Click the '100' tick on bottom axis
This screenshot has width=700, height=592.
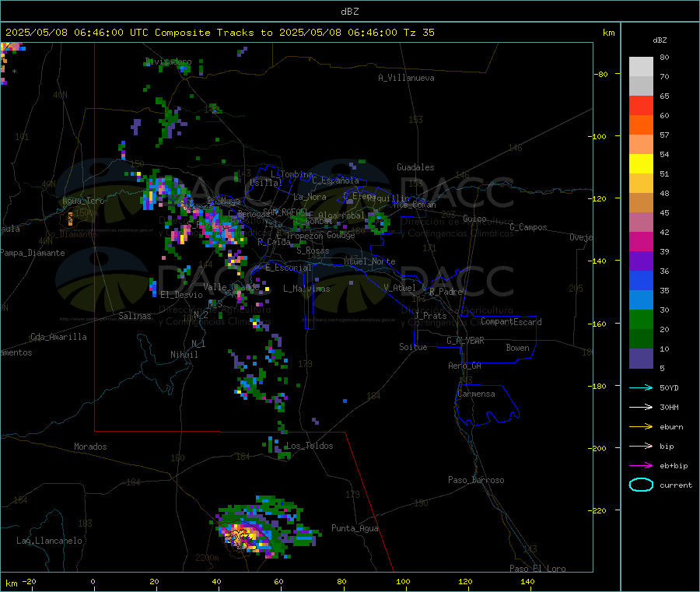403,581
